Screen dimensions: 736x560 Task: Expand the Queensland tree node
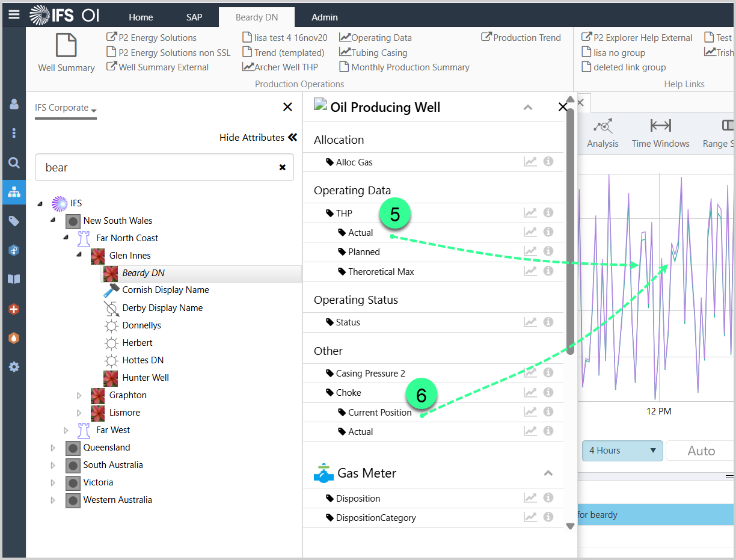tap(53, 448)
